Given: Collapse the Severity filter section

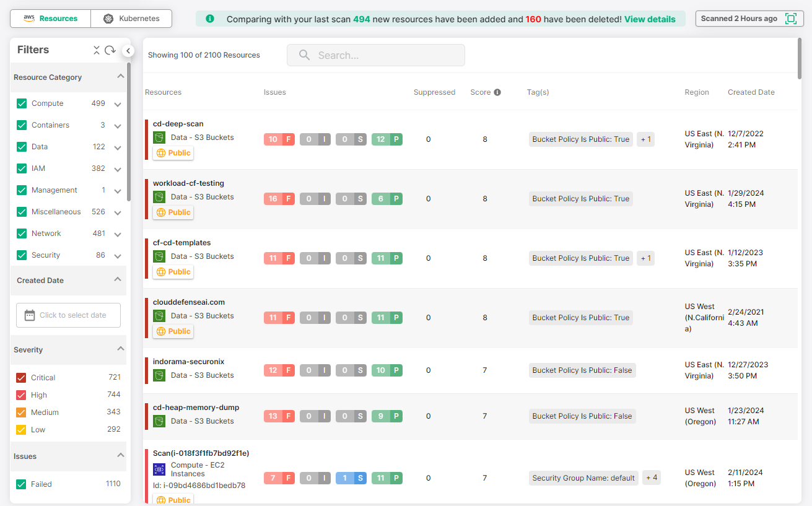Looking at the screenshot, I should coord(121,349).
